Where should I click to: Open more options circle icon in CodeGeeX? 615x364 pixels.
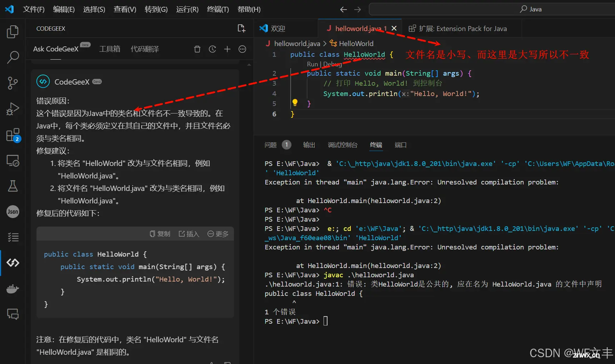click(x=242, y=49)
